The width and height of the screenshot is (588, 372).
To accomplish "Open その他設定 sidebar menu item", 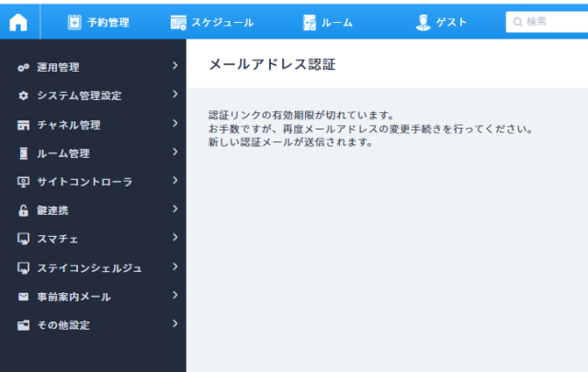I will click(63, 325).
